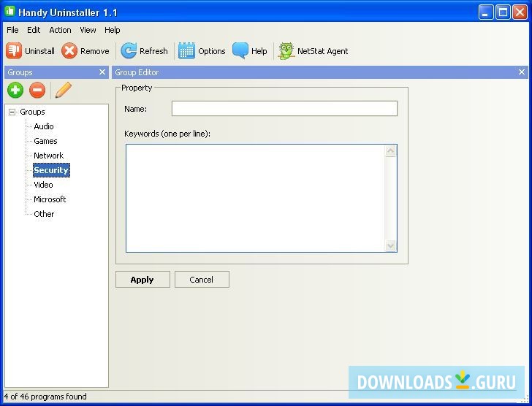Open the Action menu
Screen dimensions: 532x406
click(x=60, y=30)
